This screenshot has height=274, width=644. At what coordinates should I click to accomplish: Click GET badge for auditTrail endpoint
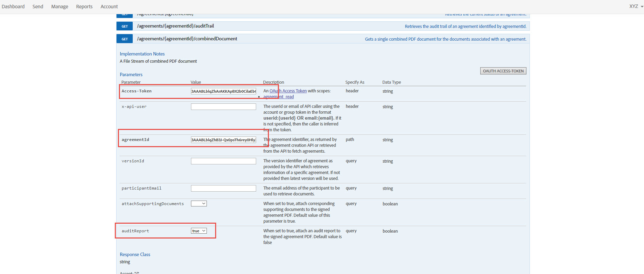click(x=125, y=26)
